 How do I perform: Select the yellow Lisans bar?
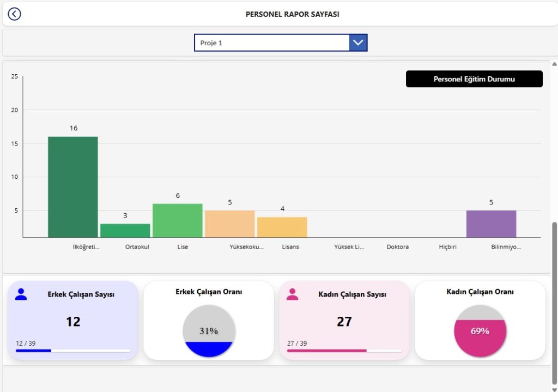click(x=282, y=227)
